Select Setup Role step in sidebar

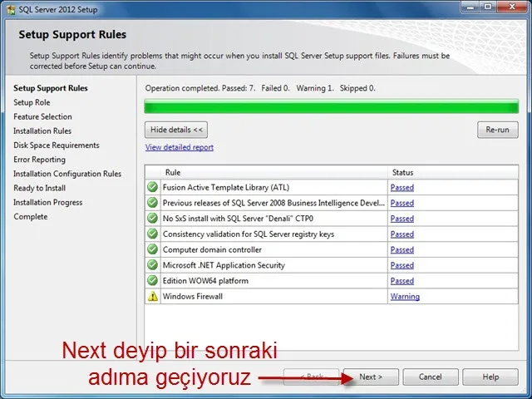(32, 102)
